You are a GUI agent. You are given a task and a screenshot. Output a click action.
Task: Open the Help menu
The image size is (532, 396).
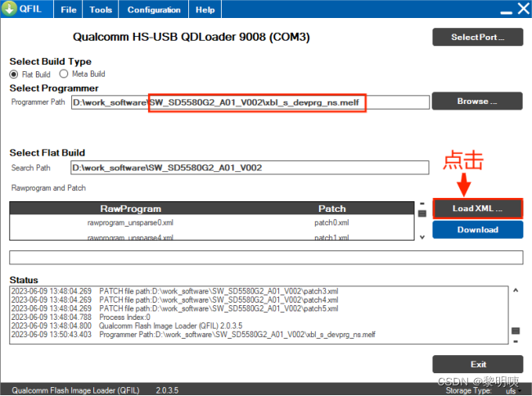(x=205, y=10)
